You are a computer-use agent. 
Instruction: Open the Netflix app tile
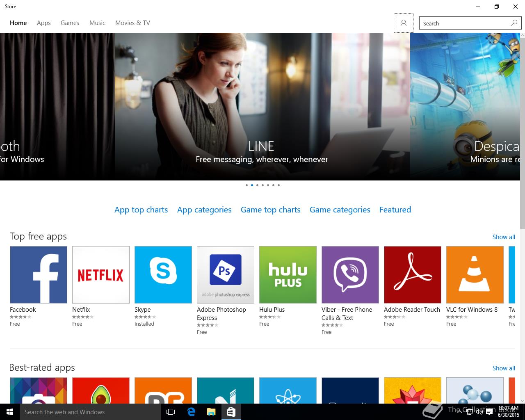[101, 275]
